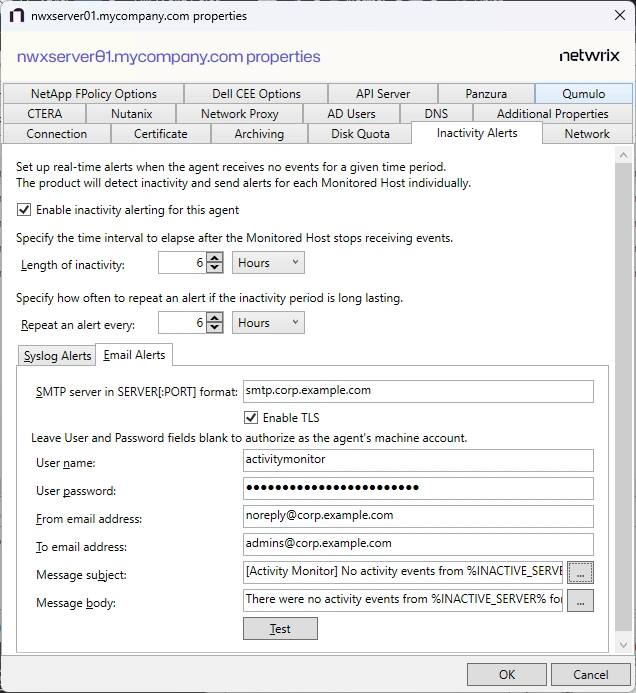Decrease Length of inactivity value
The image size is (636, 693).
(214, 268)
